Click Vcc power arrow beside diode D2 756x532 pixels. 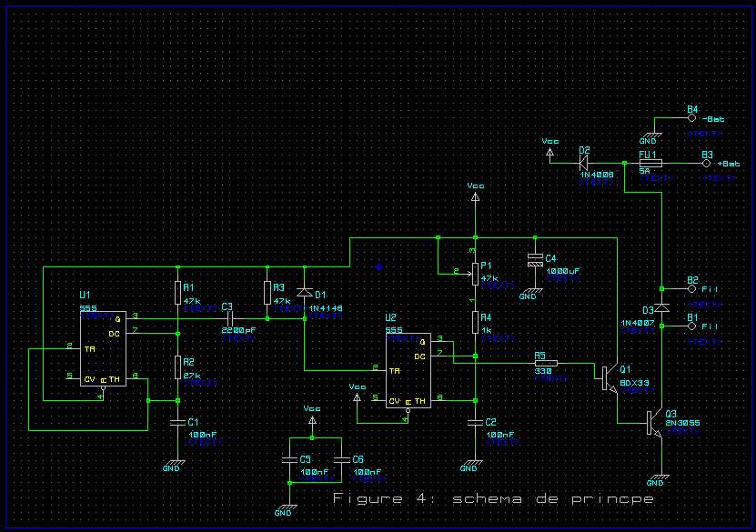coord(549,153)
